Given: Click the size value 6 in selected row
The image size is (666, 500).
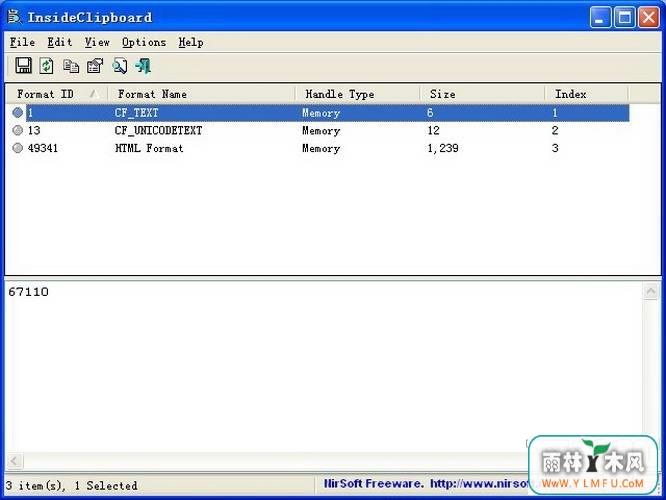Looking at the screenshot, I should coord(430,113).
